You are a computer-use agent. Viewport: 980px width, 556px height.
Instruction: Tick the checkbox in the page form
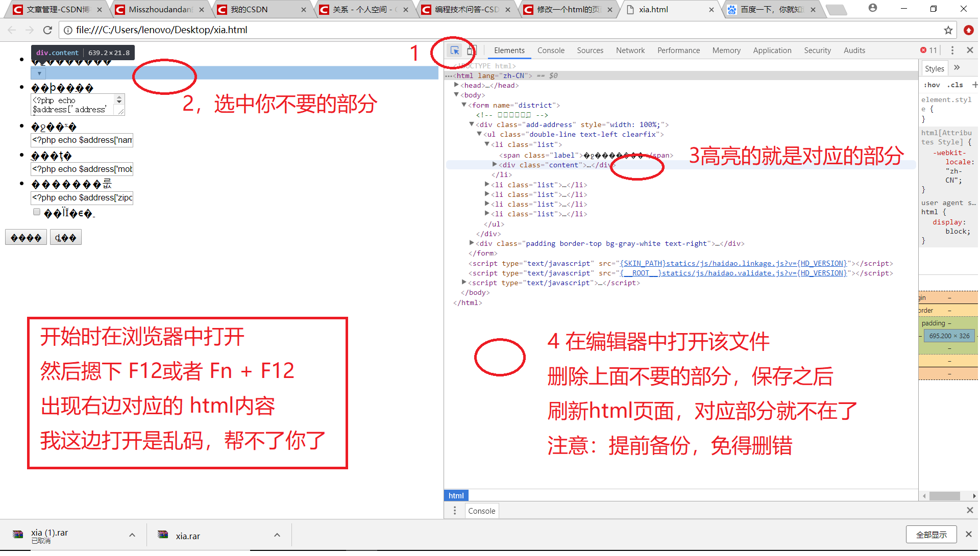click(x=37, y=212)
